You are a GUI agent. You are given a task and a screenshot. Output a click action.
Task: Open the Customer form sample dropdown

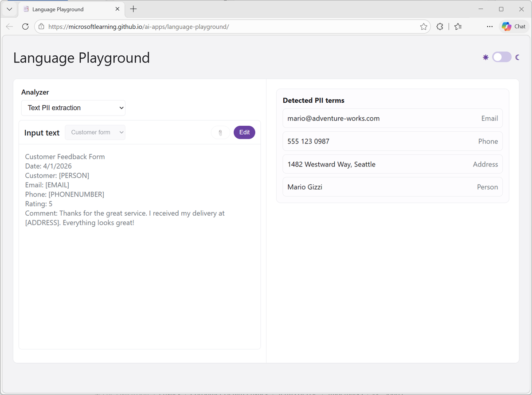tap(95, 132)
